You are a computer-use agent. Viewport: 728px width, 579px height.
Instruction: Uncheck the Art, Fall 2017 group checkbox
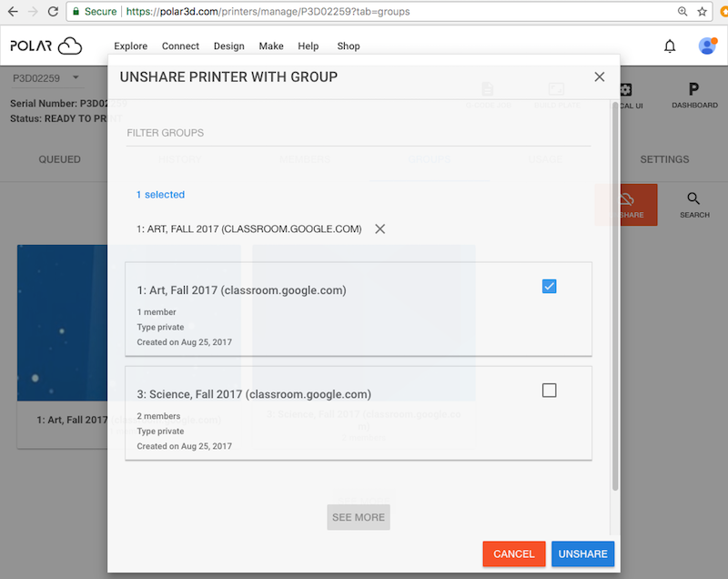550,286
